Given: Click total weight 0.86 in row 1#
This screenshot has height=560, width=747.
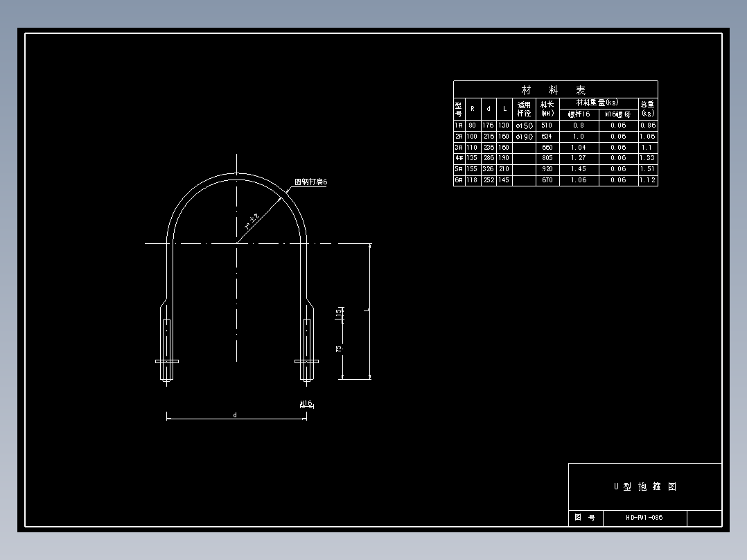Looking at the screenshot, I should pyautogui.click(x=648, y=125).
